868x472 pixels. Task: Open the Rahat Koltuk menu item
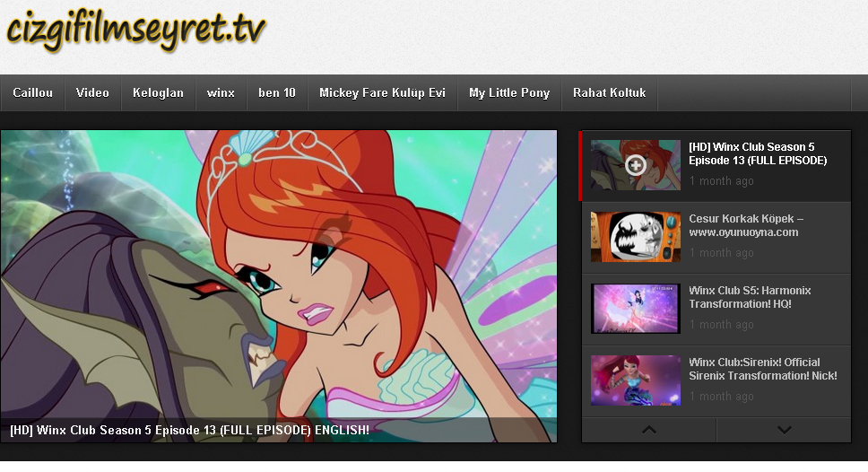[609, 93]
